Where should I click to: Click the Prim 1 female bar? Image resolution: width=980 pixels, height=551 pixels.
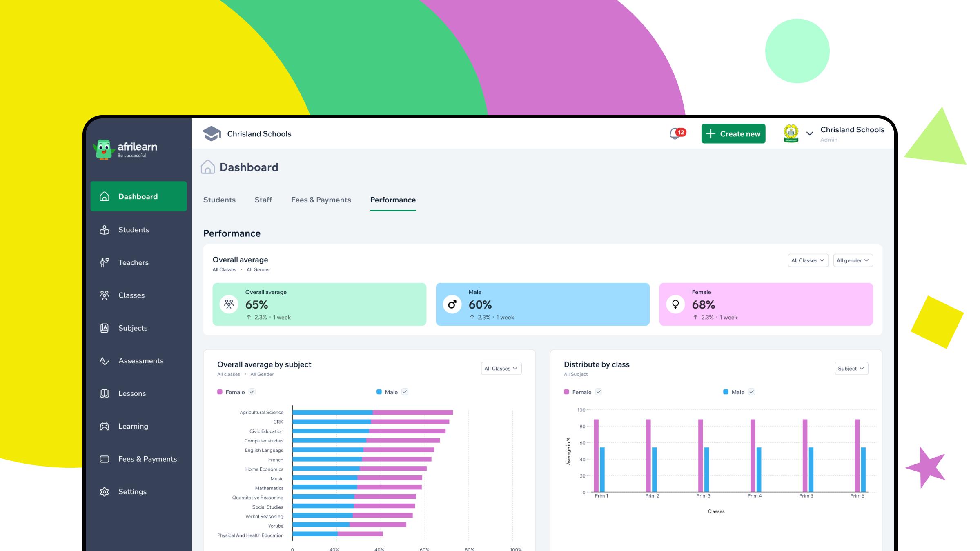tap(596, 455)
